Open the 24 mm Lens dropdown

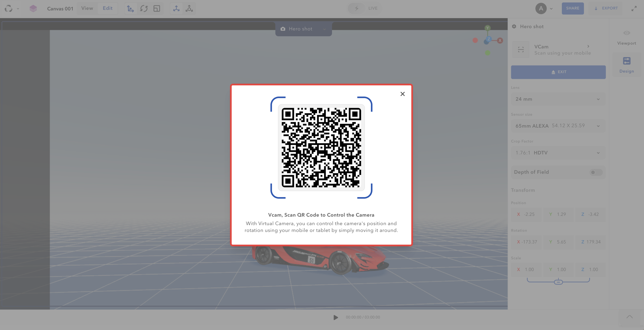558,99
